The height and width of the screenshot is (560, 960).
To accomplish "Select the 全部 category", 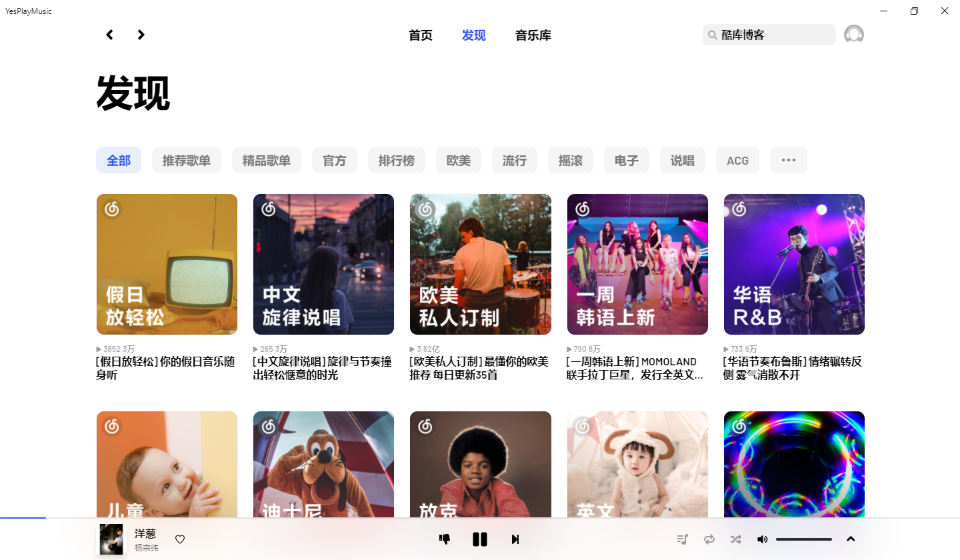I will click(x=119, y=160).
